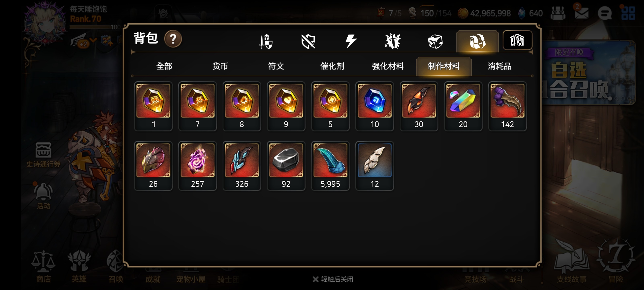Select the blue gem item with 10
The width and height of the screenshot is (644, 290).
pyautogui.click(x=375, y=106)
